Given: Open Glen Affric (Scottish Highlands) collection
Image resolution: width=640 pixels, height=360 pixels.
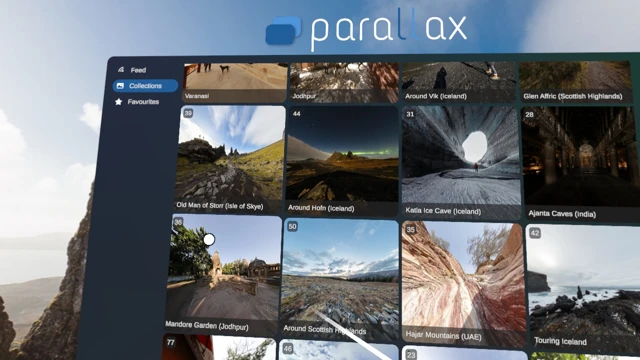Looking at the screenshot, I should click(x=576, y=81).
